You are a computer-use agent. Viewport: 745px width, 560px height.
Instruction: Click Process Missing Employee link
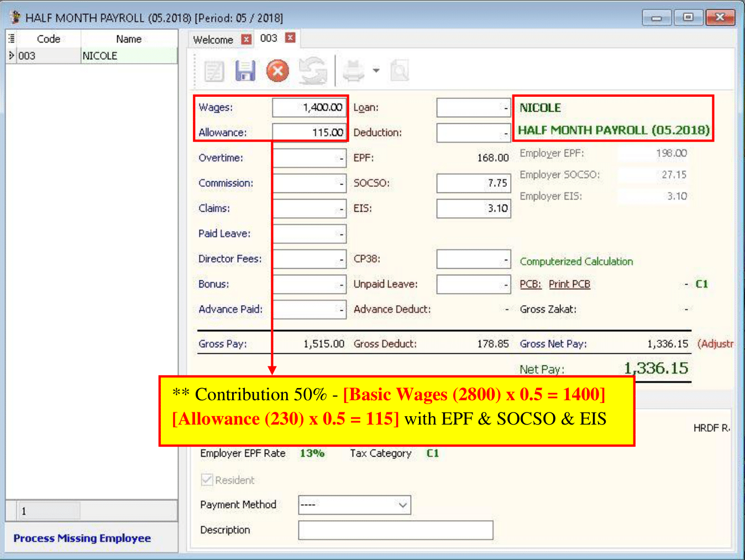82,538
